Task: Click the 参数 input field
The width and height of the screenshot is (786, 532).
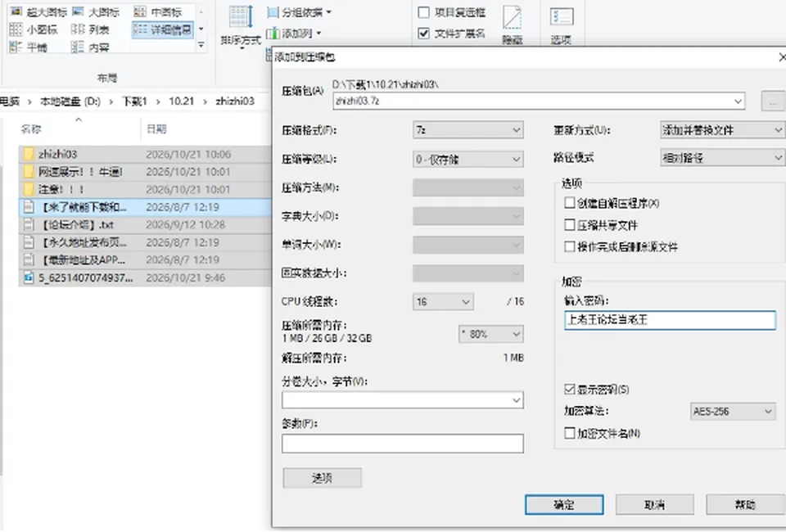Action: click(x=403, y=444)
